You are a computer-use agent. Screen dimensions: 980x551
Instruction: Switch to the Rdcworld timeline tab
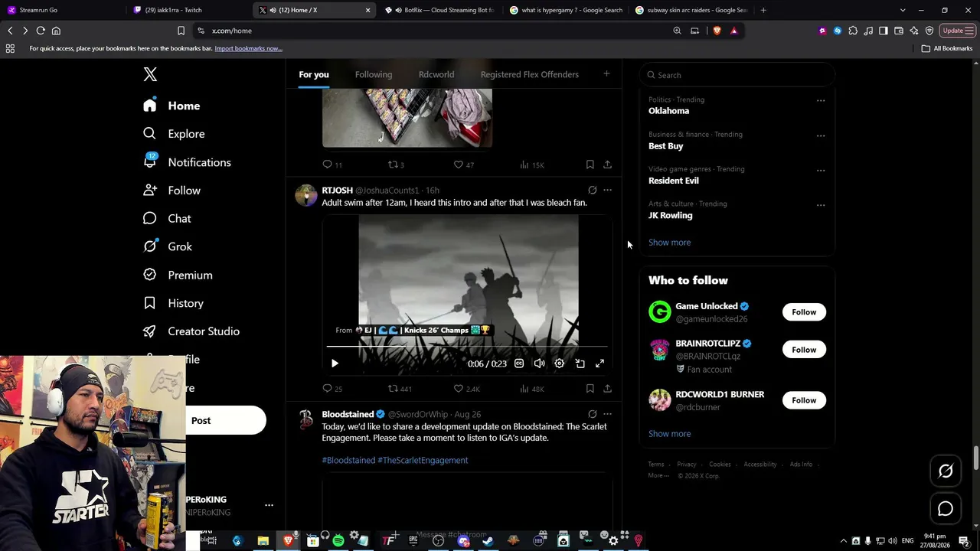pyautogui.click(x=436, y=74)
